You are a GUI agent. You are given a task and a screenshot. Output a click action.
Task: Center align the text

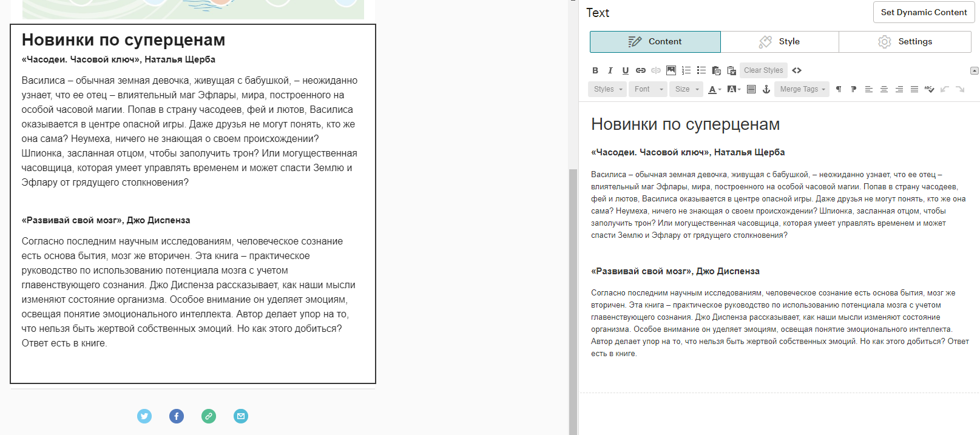[x=884, y=89]
